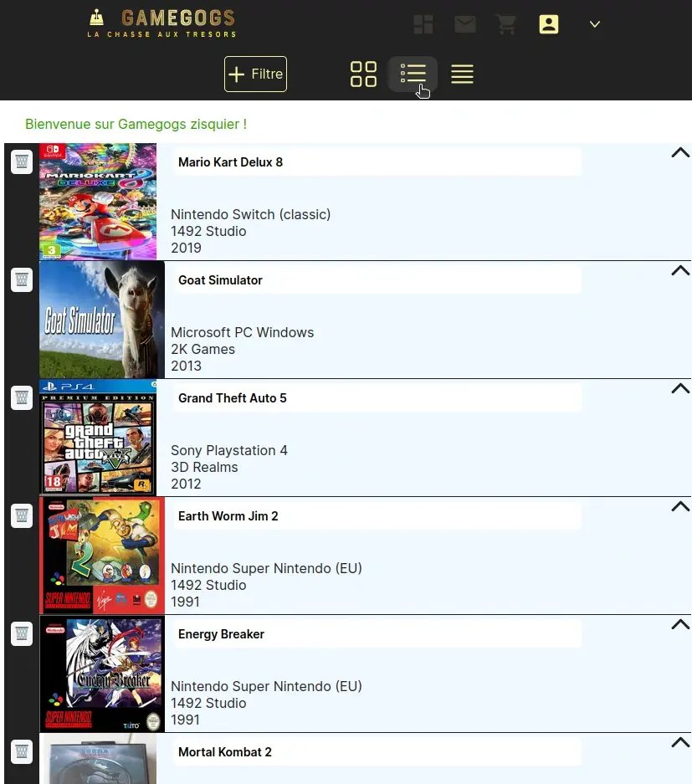Open the mail messages icon
This screenshot has width=692, height=784.
point(465,24)
